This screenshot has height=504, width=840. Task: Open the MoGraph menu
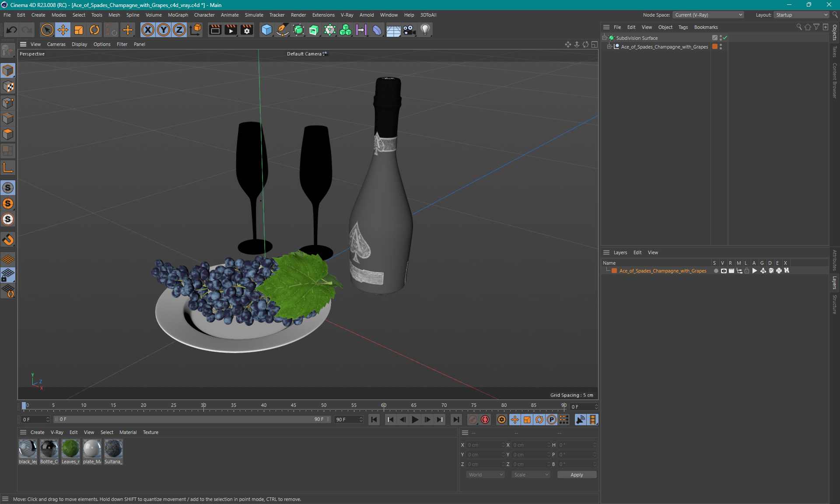point(178,15)
